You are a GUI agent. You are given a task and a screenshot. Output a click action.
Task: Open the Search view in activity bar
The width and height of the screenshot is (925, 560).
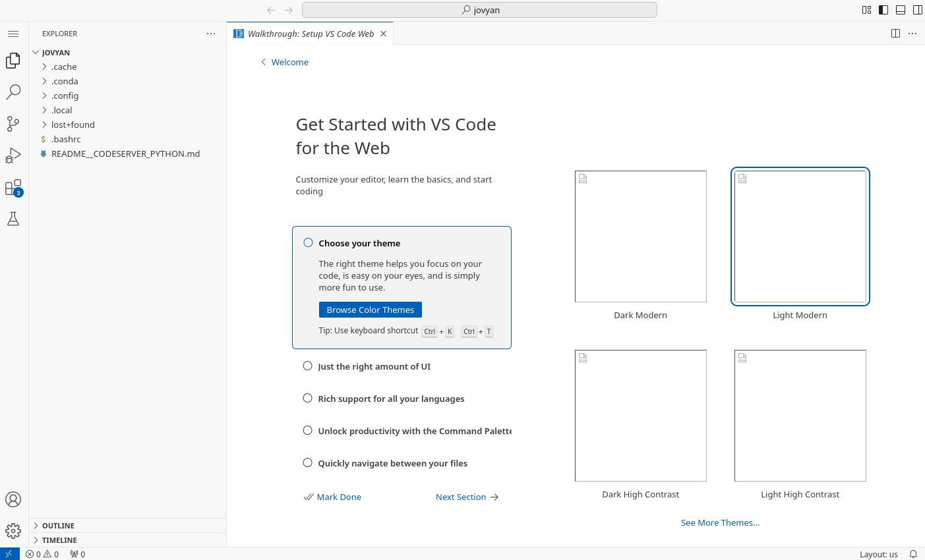coord(13,92)
